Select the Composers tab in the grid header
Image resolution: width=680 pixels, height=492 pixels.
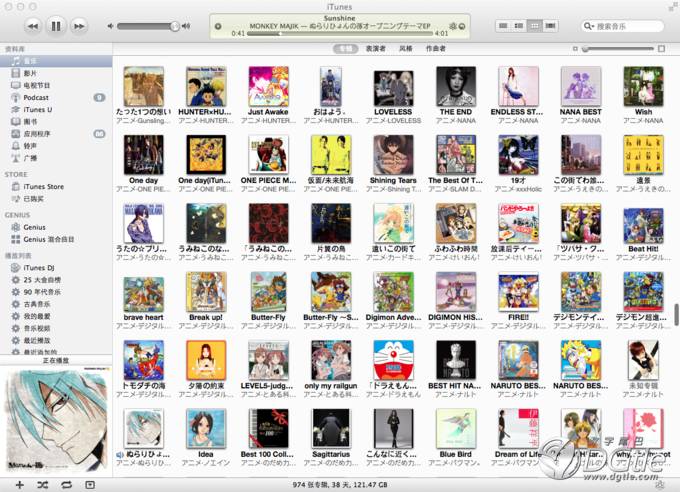pos(435,49)
